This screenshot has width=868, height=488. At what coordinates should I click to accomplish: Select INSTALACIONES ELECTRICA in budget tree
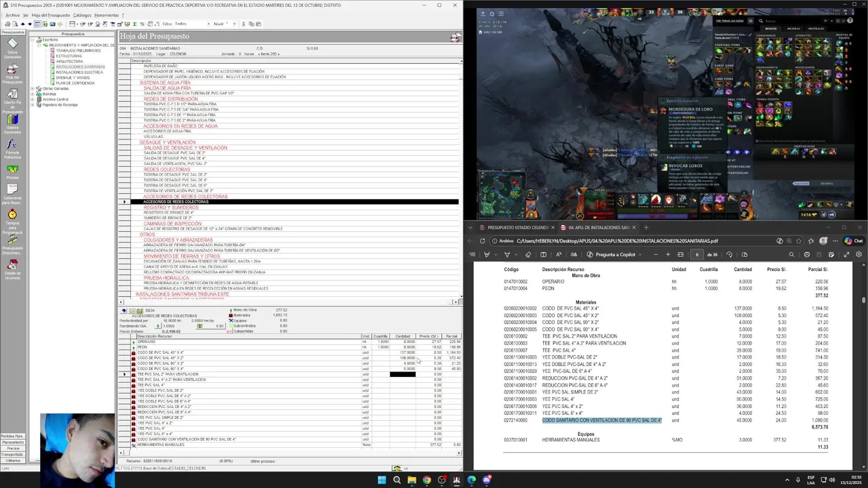[79, 72]
